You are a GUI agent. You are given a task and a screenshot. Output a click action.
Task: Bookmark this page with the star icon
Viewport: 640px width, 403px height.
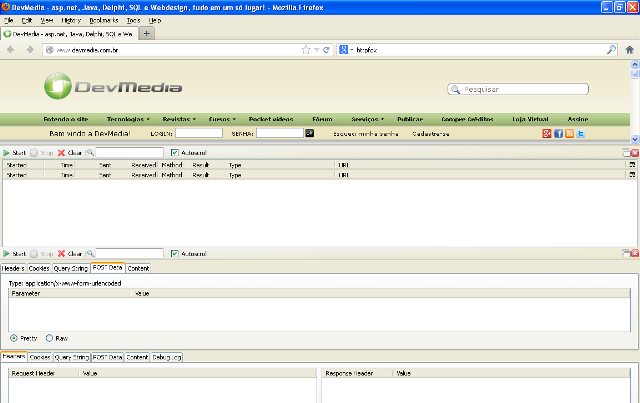306,50
